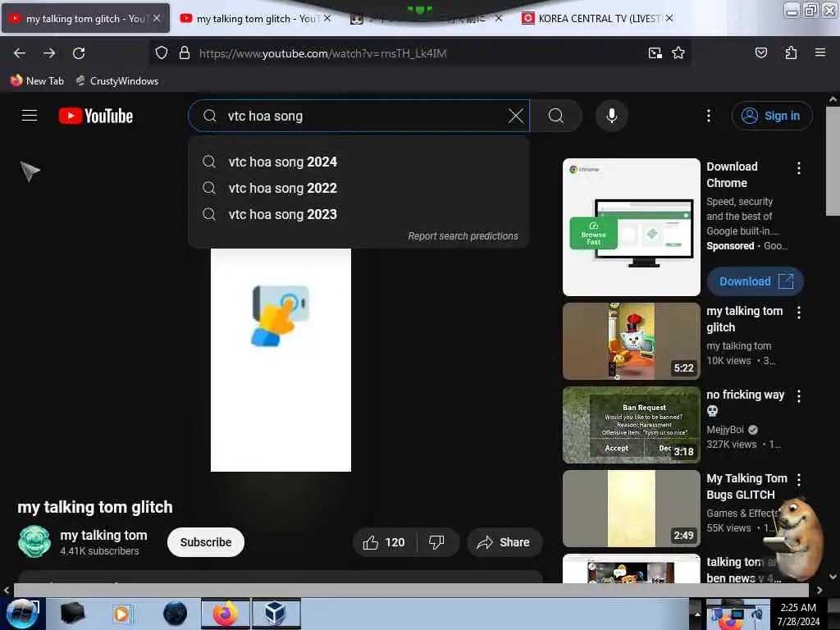Open Pocket save icon in toolbar
The image size is (840, 630).
point(760,52)
